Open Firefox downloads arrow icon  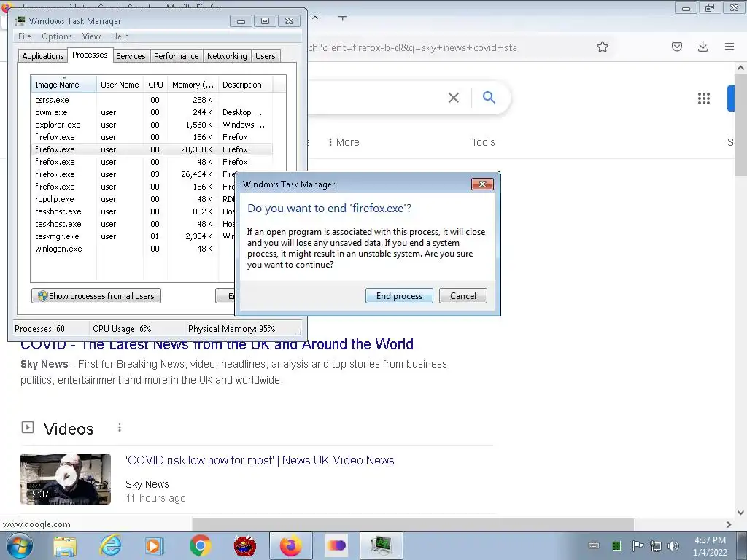coord(703,46)
